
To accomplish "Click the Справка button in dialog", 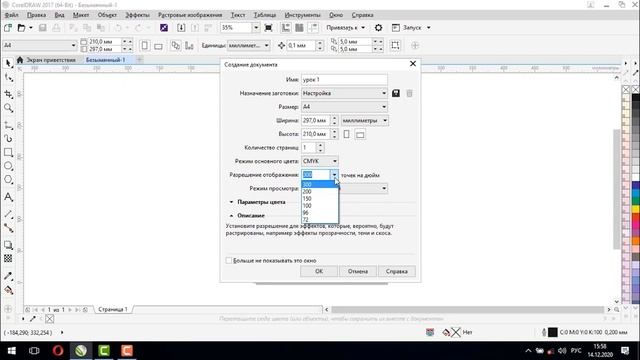I will (396, 271).
